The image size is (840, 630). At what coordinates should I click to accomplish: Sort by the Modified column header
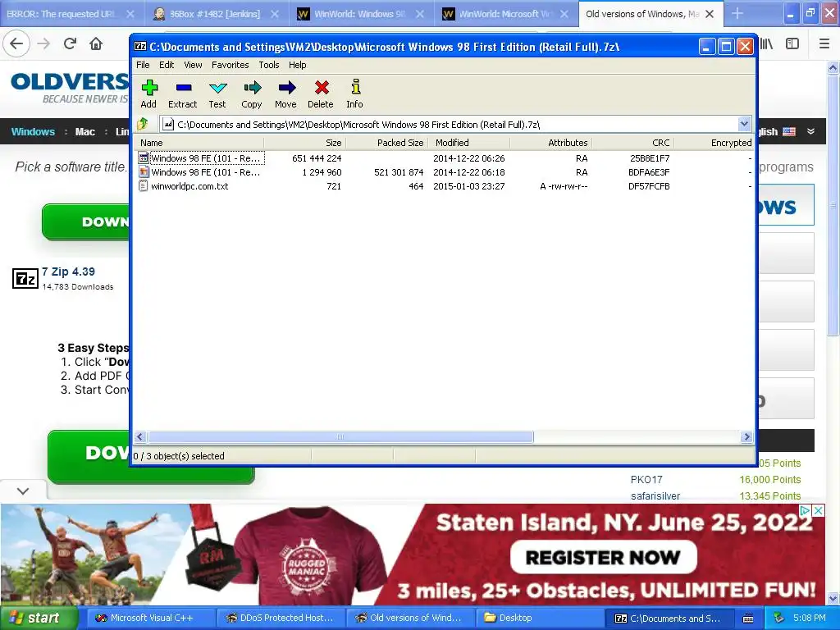(x=469, y=143)
